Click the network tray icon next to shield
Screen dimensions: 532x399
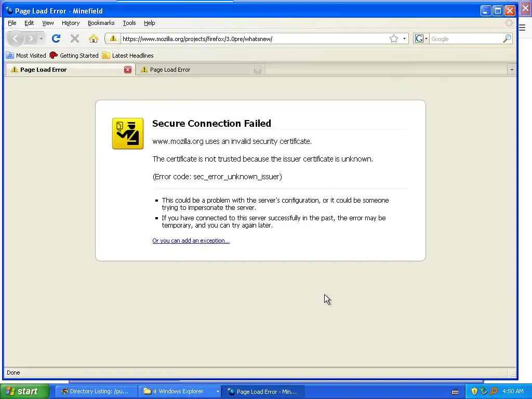coord(484,391)
